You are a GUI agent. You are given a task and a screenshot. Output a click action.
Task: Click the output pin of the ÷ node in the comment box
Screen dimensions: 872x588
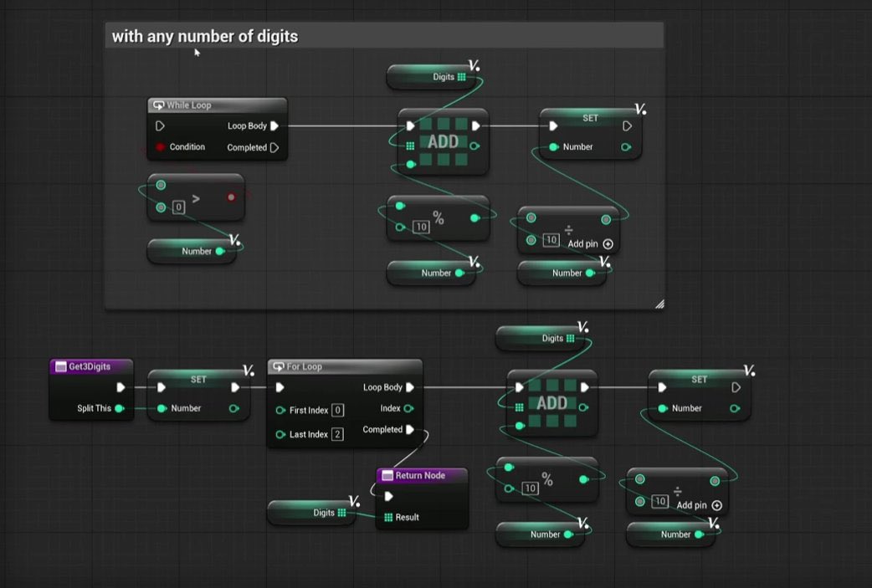click(606, 219)
